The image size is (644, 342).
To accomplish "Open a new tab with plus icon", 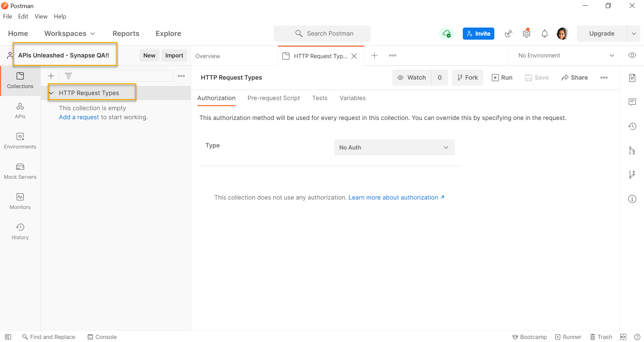I will (375, 55).
